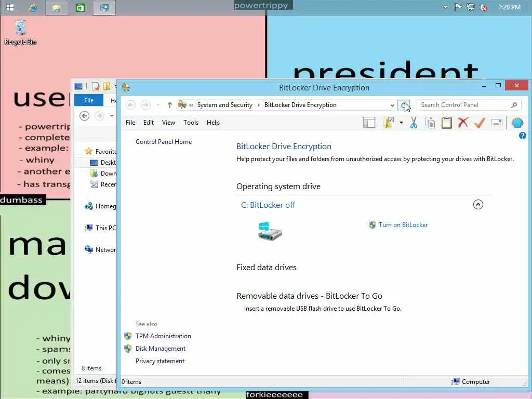Open the Edit menu
532x399 pixels.
click(148, 123)
